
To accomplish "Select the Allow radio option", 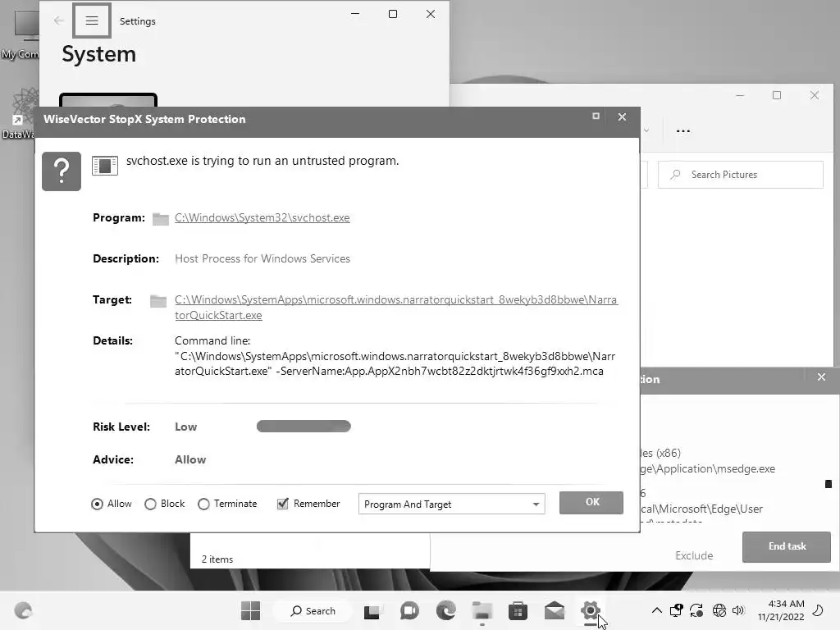I will click(x=97, y=504).
